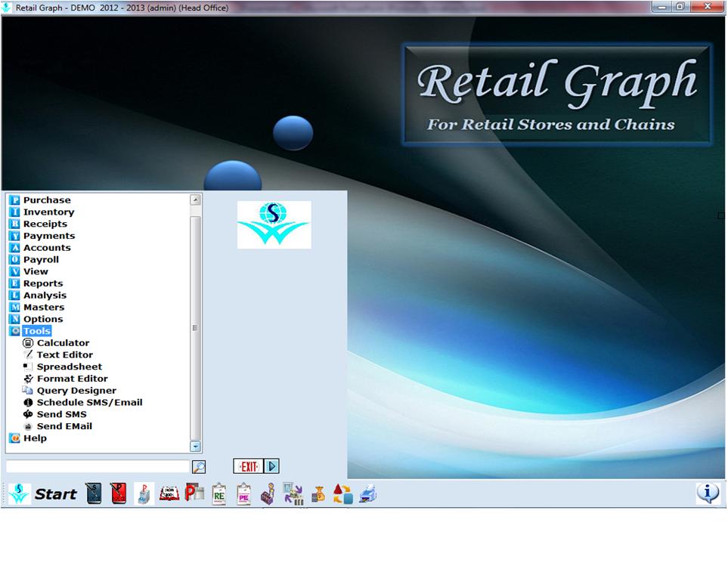Select Schedule SMS/Email
Screen dimensions: 728x563
pyautogui.click(x=90, y=402)
